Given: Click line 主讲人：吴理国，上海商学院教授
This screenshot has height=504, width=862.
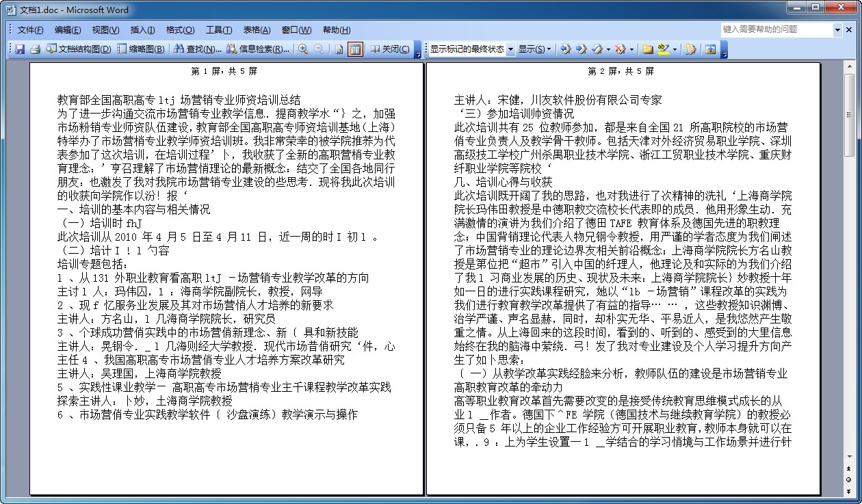Looking at the screenshot, I should coord(139,373).
